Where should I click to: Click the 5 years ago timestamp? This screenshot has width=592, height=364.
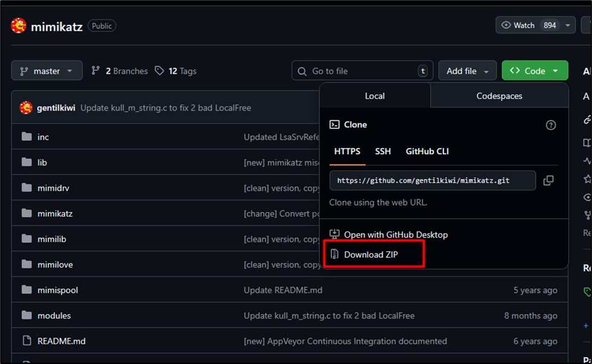point(535,290)
